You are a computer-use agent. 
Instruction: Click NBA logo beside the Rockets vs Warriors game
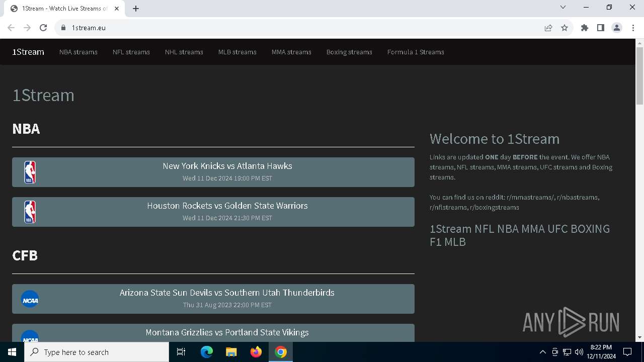30,212
